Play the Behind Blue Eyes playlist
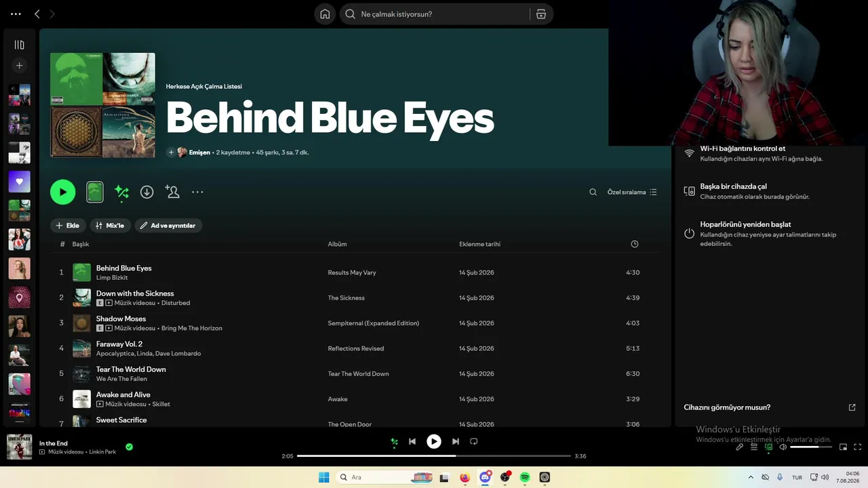868x488 pixels. 62,192
